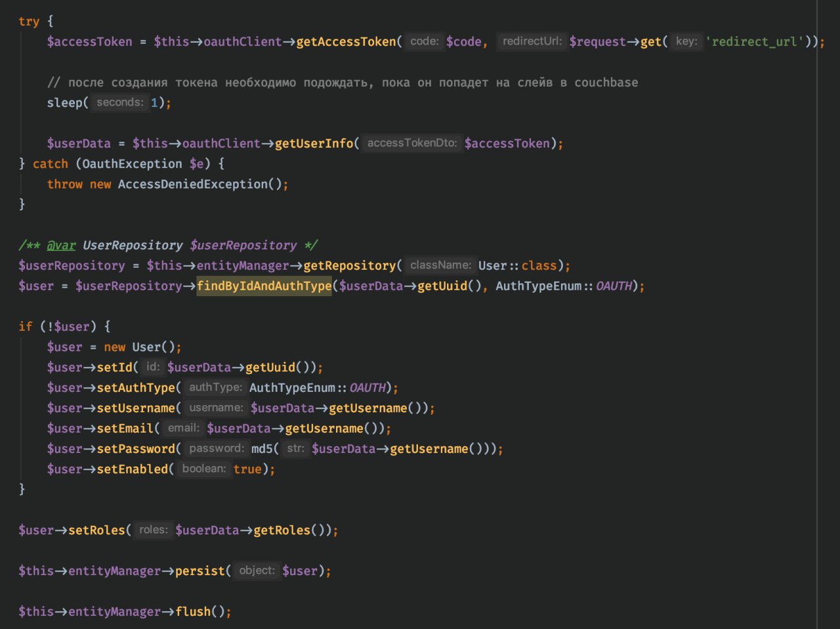Viewport: 840px width, 629px height.
Task: Click the flush method call
Action: pyautogui.click(x=193, y=611)
